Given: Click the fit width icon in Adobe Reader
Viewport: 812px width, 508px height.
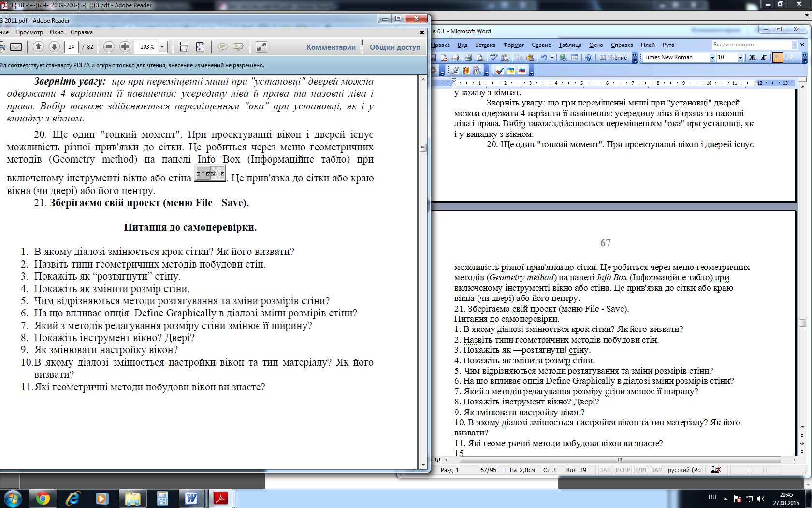Looking at the screenshot, I should [184, 47].
